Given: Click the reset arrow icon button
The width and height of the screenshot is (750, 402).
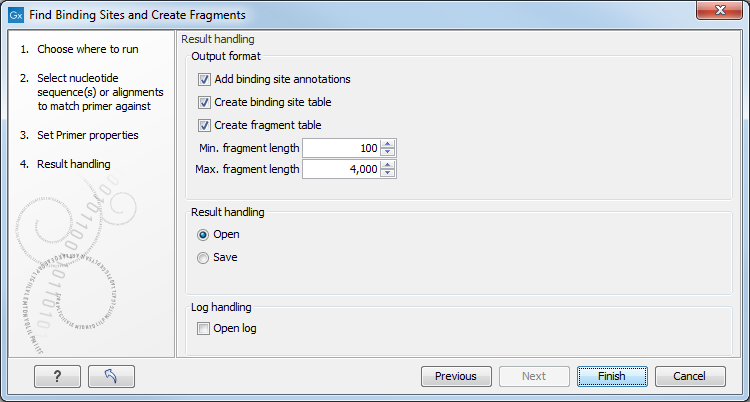Looking at the screenshot, I should coord(111,376).
